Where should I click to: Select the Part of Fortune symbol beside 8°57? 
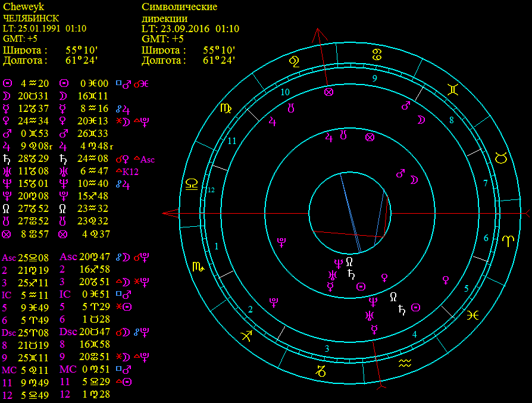click(7, 234)
